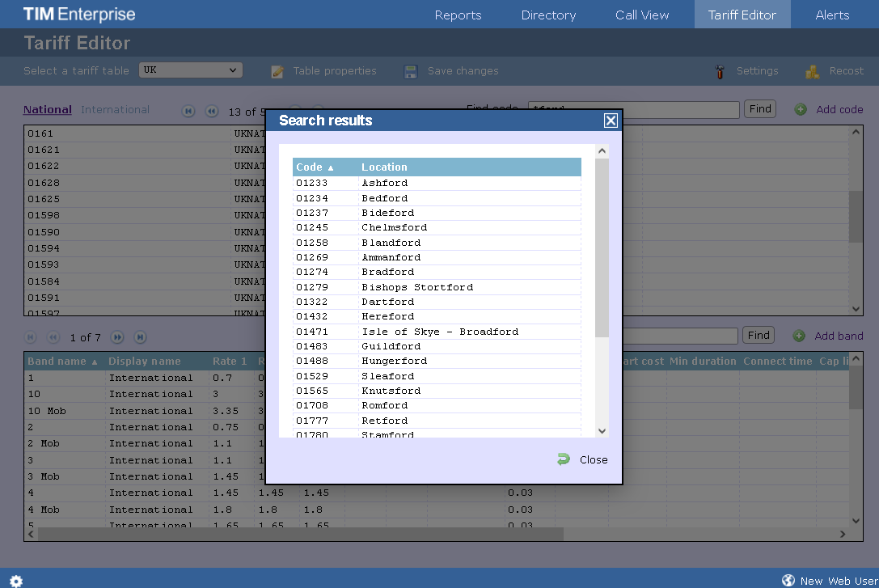This screenshot has height=588, width=879.
Task: Click the gear icon in bottom-left corner
Action: tap(16, 581)
